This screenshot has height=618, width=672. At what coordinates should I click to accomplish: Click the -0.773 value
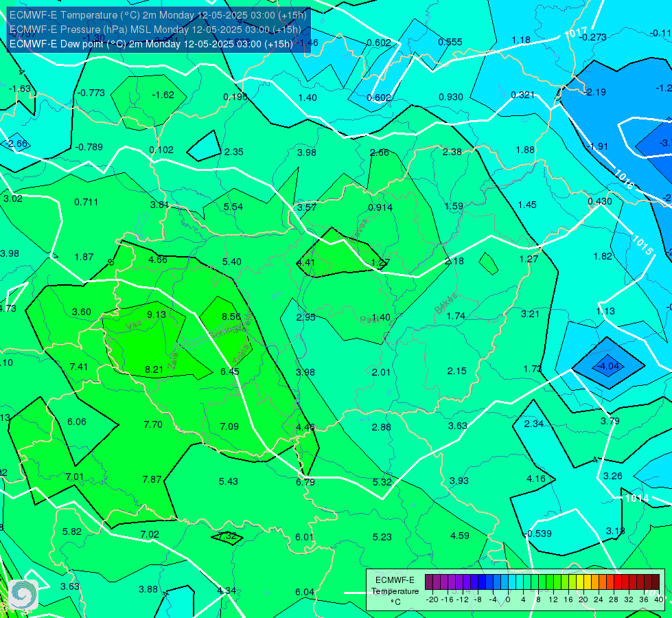click(x=91, y=93)
